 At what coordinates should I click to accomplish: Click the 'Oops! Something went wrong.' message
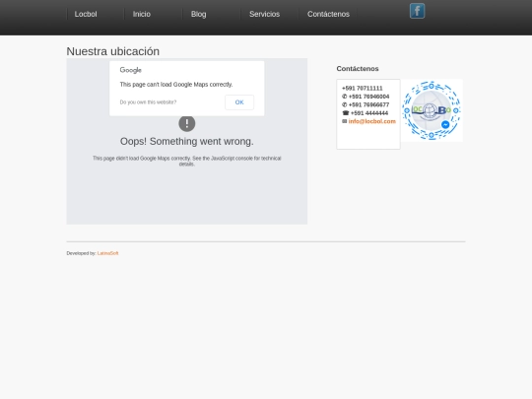(187, 142)
